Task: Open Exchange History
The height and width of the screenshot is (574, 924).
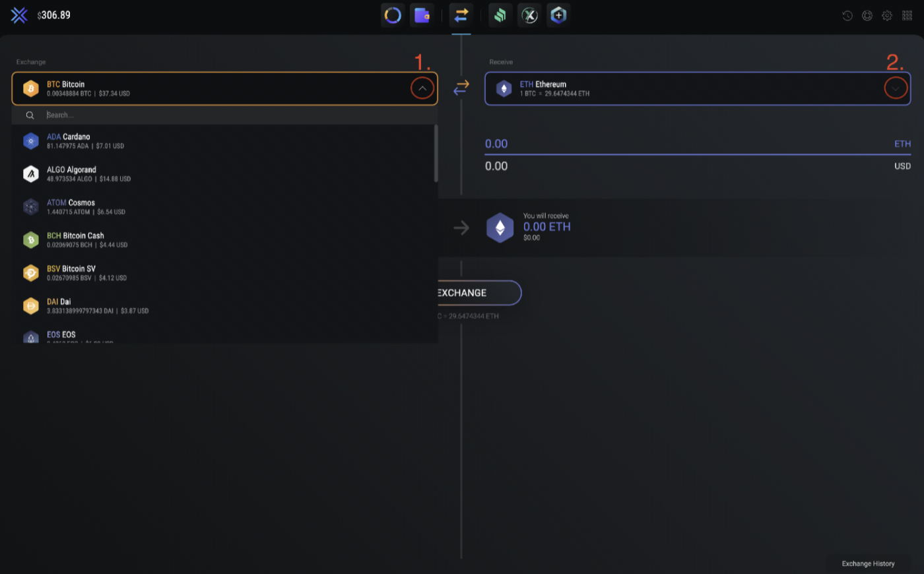Action: coord(868,563)
